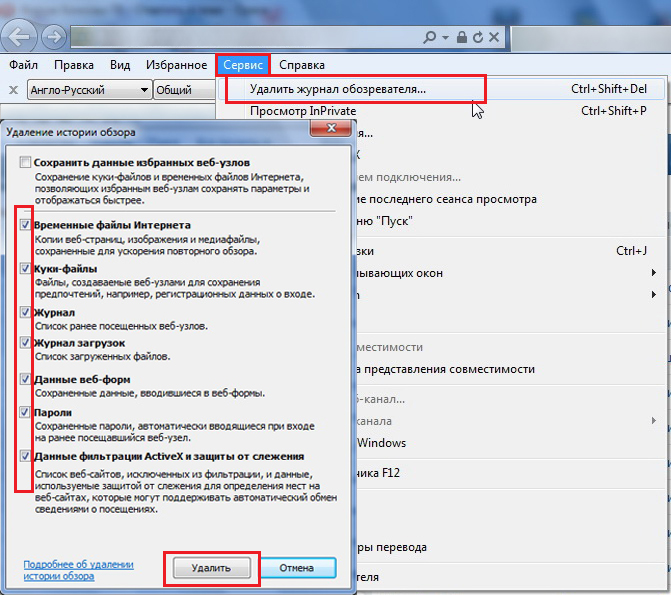This screenshot has height=595, width=671.
Task: Expand the Англо-Русский language dropdown
Action: [x=90, y=90]
